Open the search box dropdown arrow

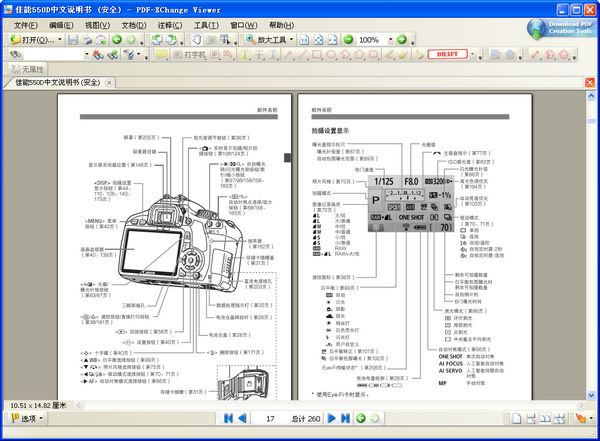pyautogui.click(x=86, y=55)
